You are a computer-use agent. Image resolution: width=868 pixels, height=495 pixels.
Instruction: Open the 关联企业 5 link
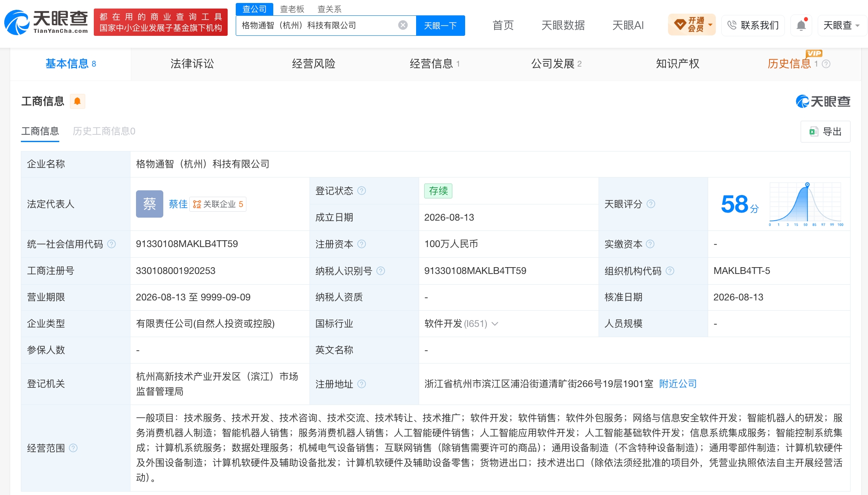point(218,204)
